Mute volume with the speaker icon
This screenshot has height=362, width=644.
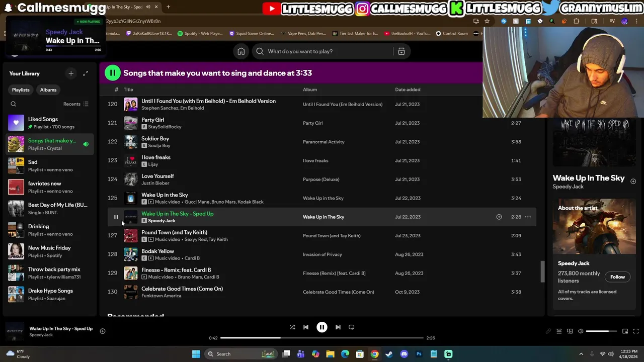coord(581,331)
